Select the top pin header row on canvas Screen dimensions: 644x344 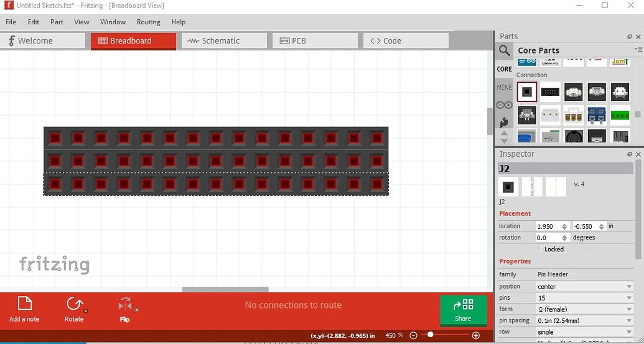pos(216,138)
